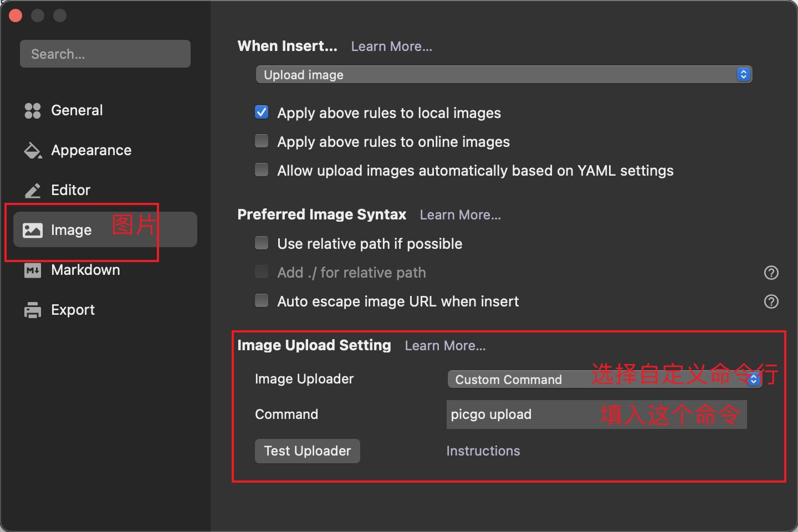Click the General grid icon in sidebar
Screen dimensions: 798x532
(x=33, y=111)
